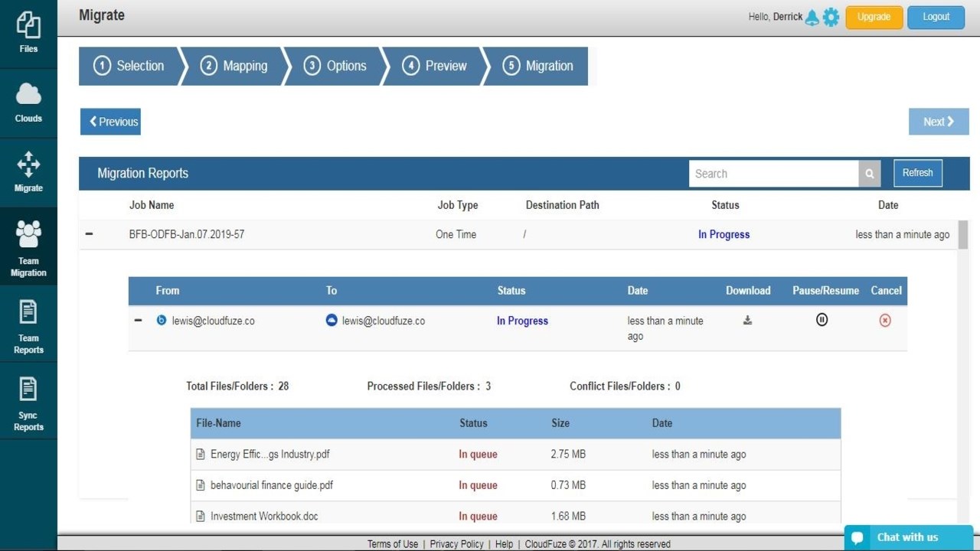Open the Clouds sidebar section
Image resolution: width=980 pixels, height=551 pixels.
28,103
